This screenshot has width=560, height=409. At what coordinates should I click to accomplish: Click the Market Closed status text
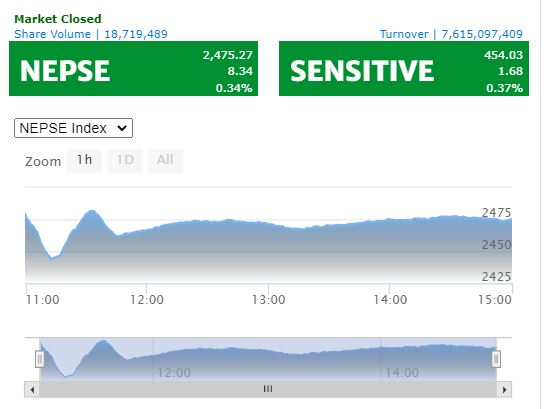pos(58,19)
